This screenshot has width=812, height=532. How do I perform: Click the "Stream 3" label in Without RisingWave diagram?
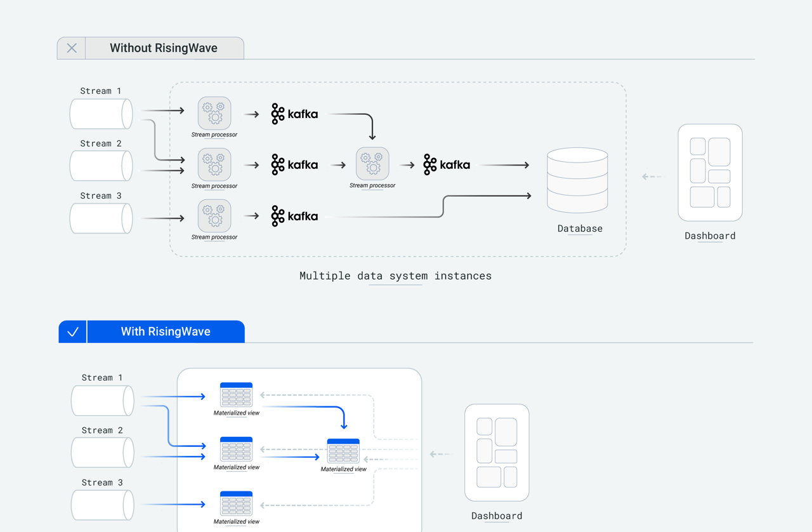pos(101,196)
